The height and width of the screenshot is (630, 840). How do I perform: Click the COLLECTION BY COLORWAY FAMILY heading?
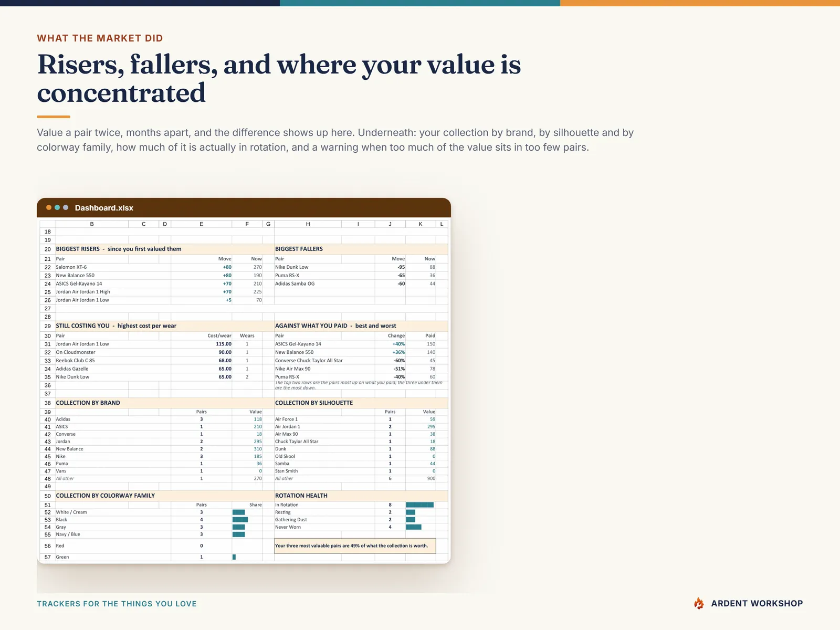tap(106, 496)
